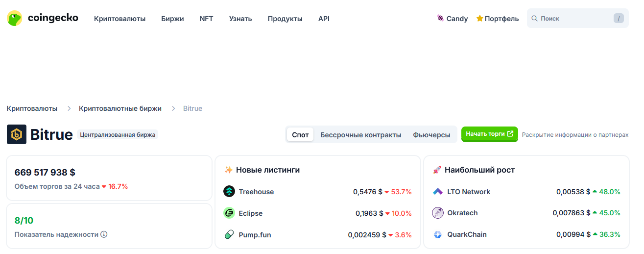Click the Централизованная биржа badge
This screenshot has width=644, height=254.
pos(118,134)
